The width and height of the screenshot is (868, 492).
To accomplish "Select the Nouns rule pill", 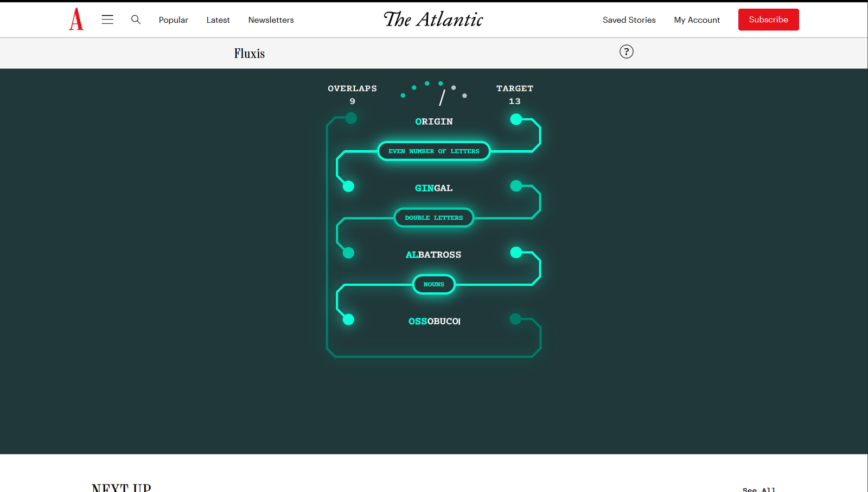I will point(433,284).
